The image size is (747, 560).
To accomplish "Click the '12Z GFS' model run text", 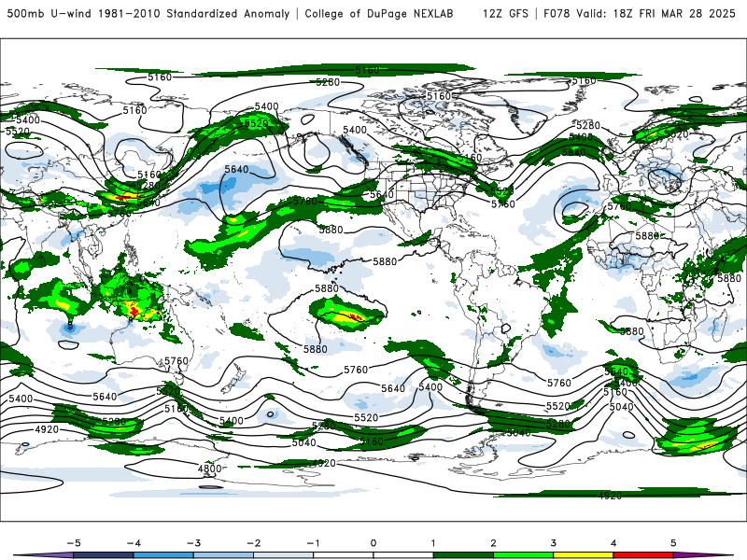I will (505, 13).
